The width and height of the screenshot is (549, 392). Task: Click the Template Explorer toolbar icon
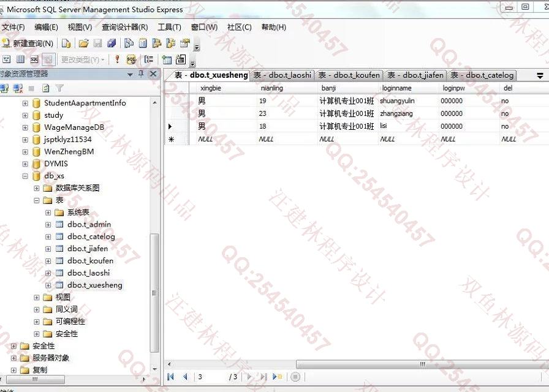pyautogui.click(x=170, y=43)
